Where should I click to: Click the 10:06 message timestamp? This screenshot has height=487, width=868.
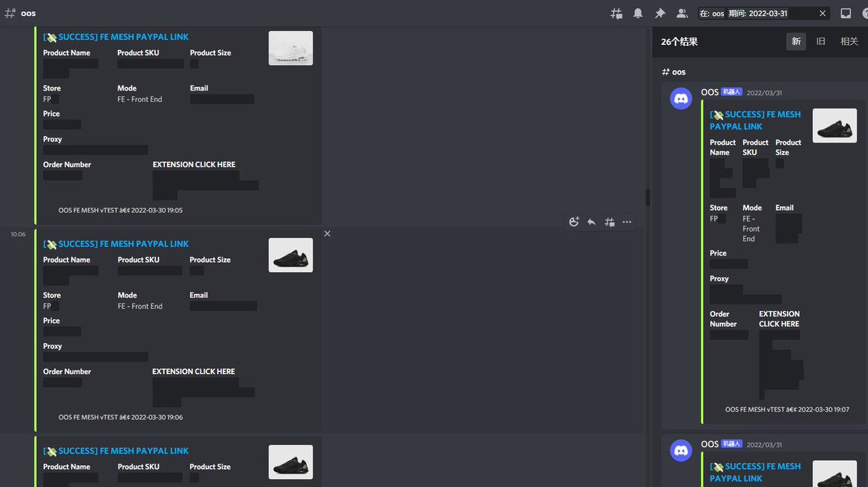[18, 234]
